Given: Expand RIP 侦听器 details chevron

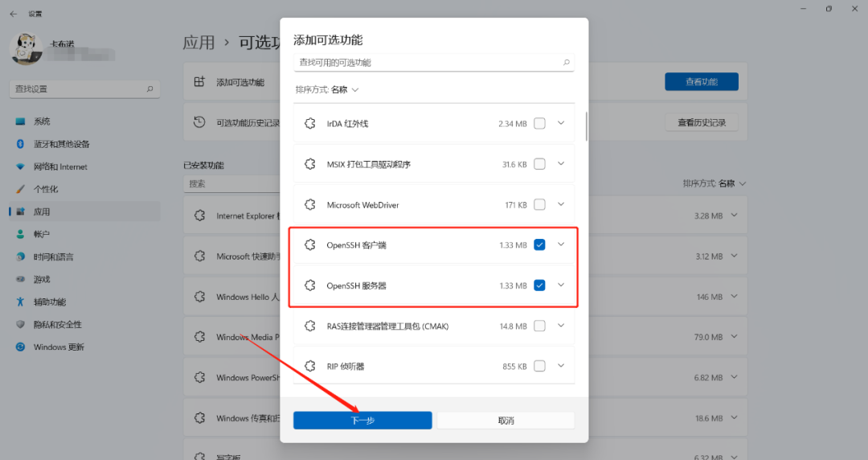Looking at the screenshot, I should click(561, 366).
